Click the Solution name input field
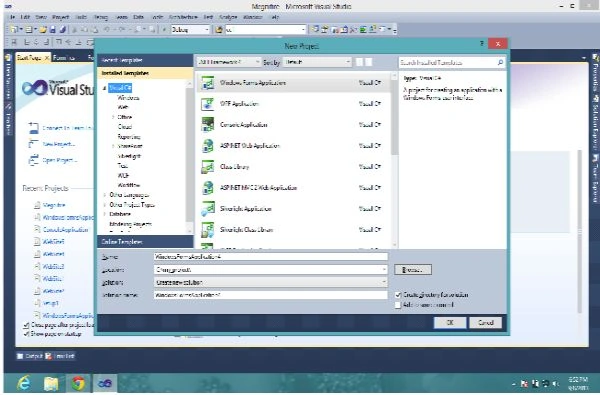600x395 pixels. click(271, 295)
